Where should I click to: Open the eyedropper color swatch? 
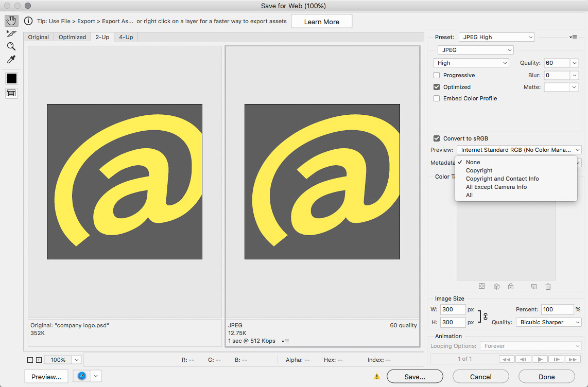pyautogui.click(x=12, y=78)
